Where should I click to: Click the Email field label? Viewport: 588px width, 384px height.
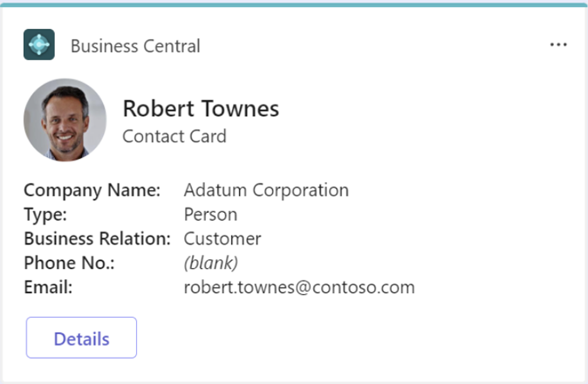pyautogui.click(x=48, y=287)
